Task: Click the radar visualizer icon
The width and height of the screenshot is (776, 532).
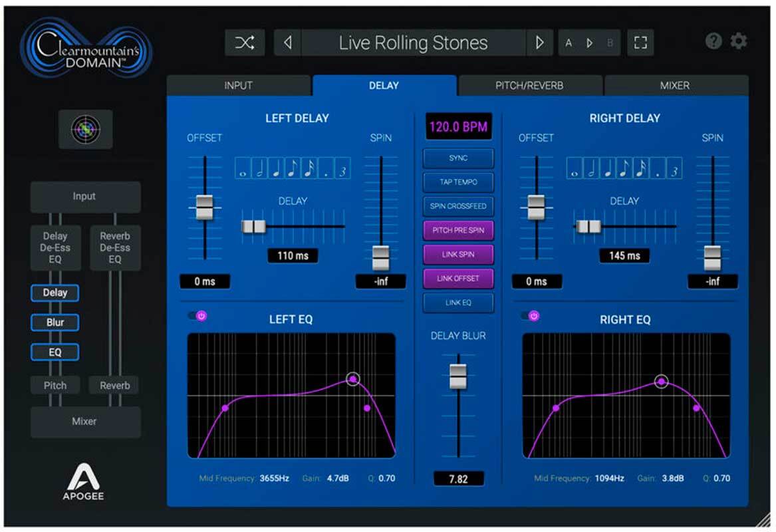Action: [86, 129]
